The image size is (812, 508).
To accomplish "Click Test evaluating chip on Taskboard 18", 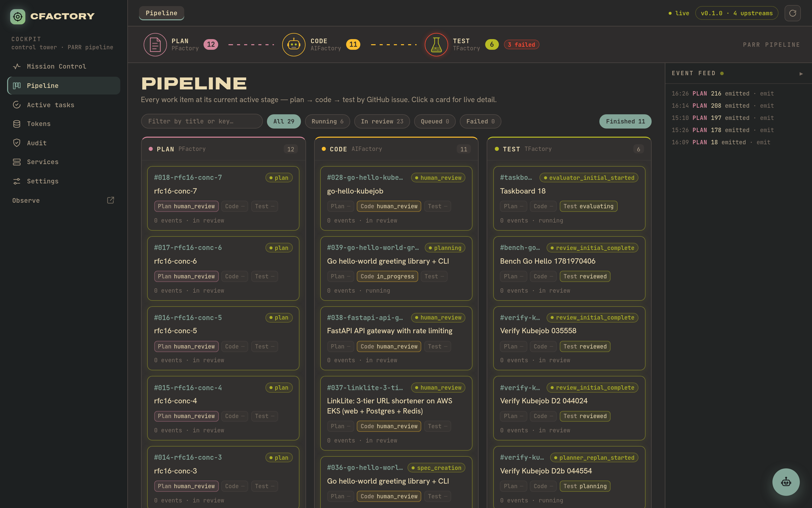I will click(588, 206).
